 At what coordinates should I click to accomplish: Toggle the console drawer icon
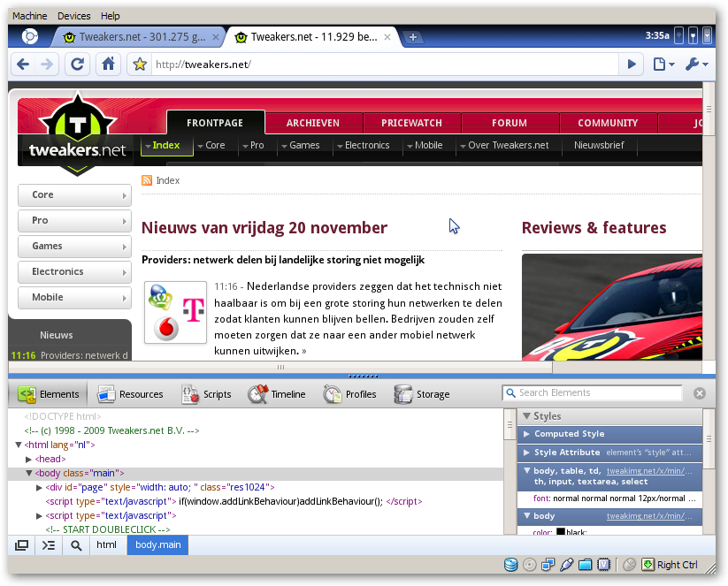(x=49, y=545)
